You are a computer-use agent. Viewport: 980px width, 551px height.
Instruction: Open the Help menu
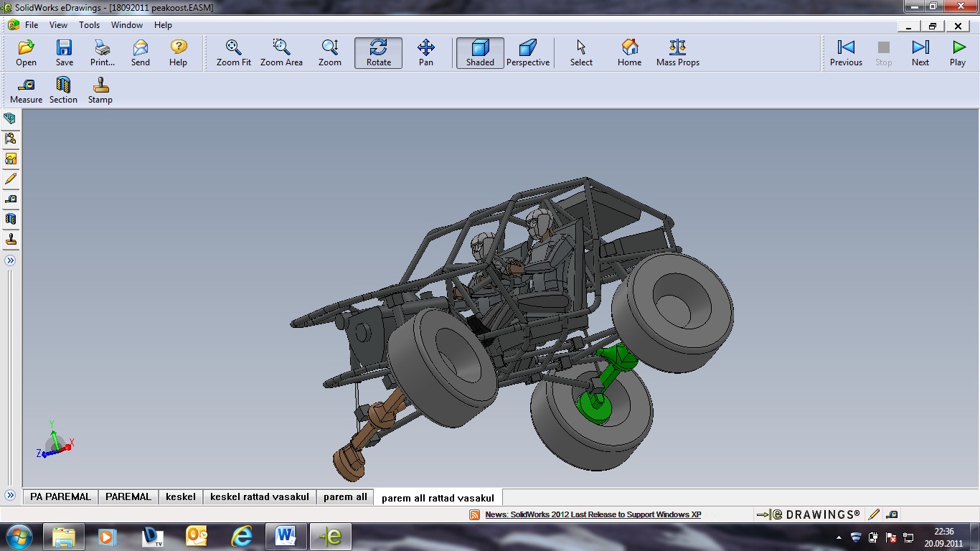[x=163, y=25]
